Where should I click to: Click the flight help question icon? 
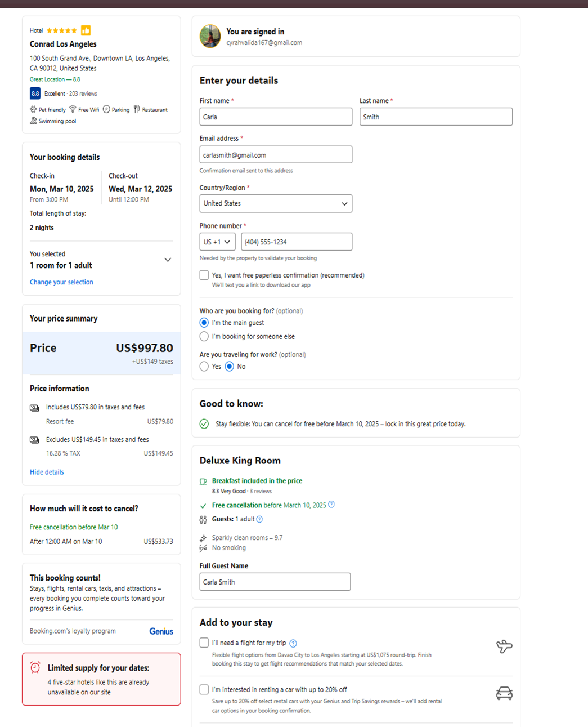(x=293, y=643)
